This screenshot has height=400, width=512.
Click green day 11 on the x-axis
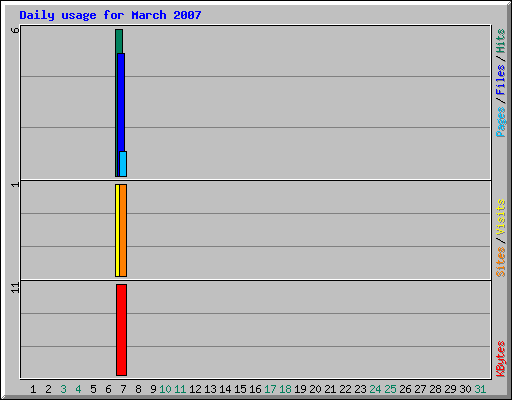[x=180, y=389]
